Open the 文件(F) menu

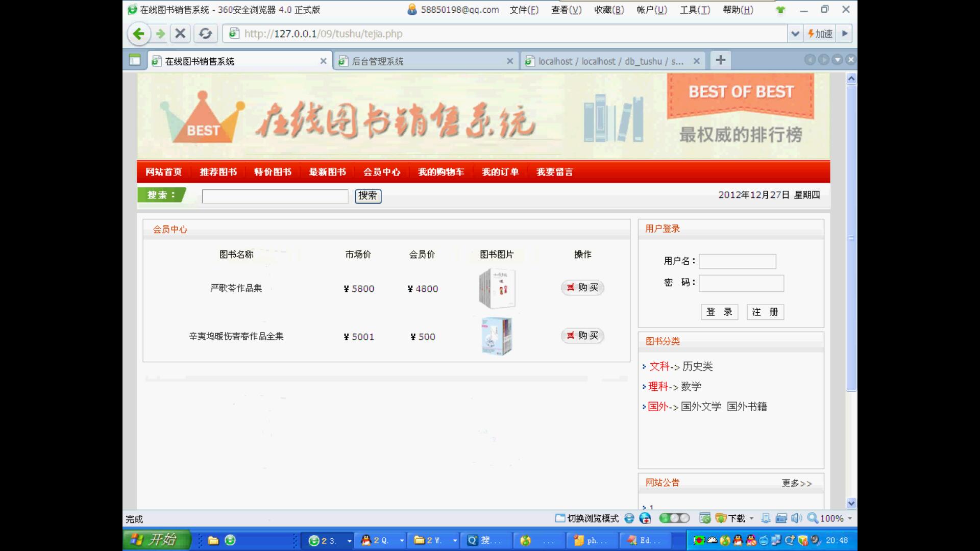tap(524, 10)
